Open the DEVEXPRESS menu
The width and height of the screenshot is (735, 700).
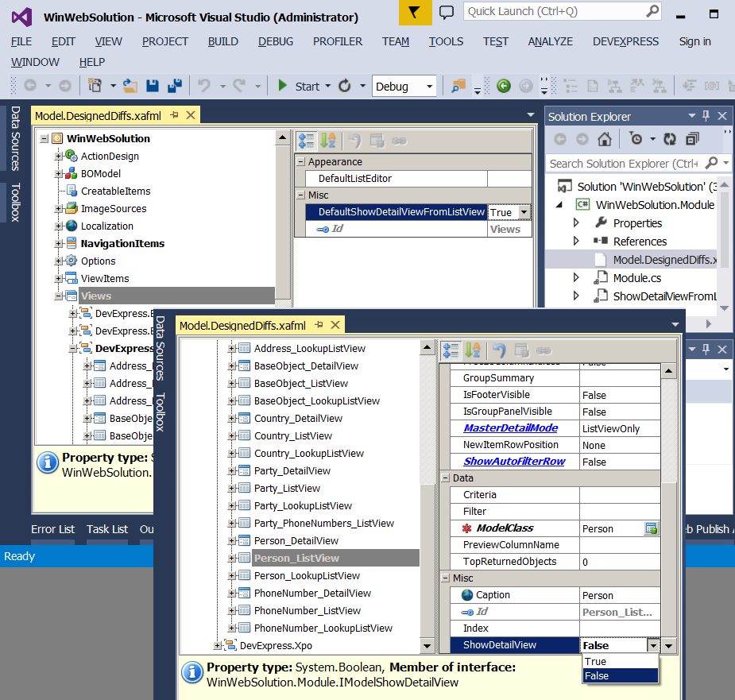click(x=625, y=41)
